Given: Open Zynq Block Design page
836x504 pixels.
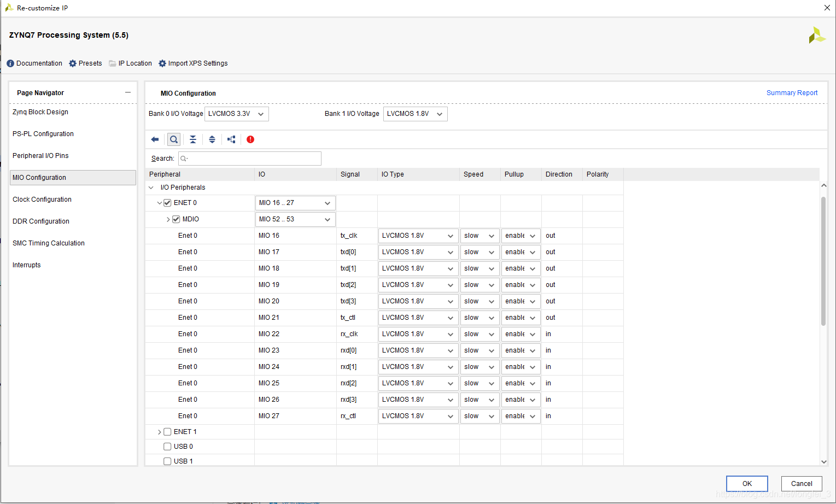Looking at the screenshot, I should 40,112.
